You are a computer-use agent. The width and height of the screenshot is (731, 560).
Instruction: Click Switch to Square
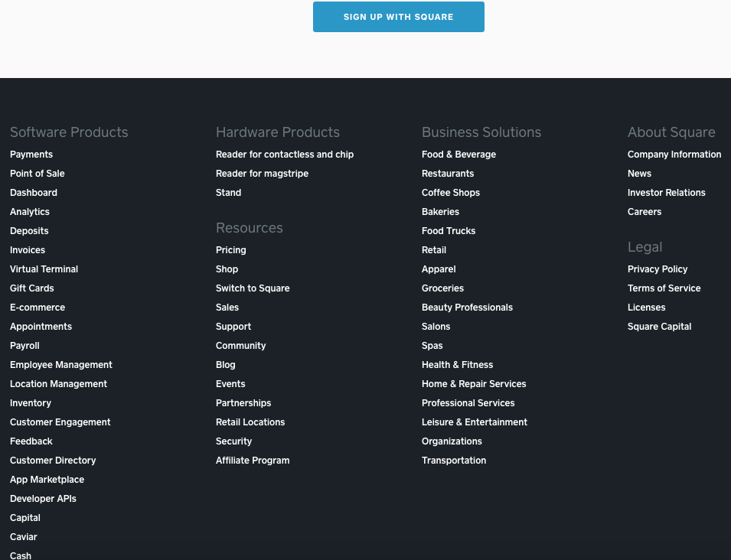tap(253, 288)
